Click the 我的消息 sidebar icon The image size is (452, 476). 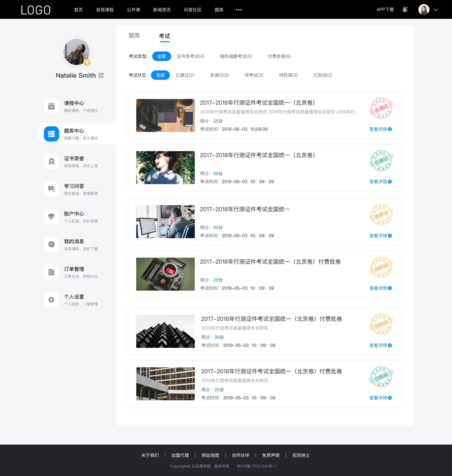pos(51,244)
